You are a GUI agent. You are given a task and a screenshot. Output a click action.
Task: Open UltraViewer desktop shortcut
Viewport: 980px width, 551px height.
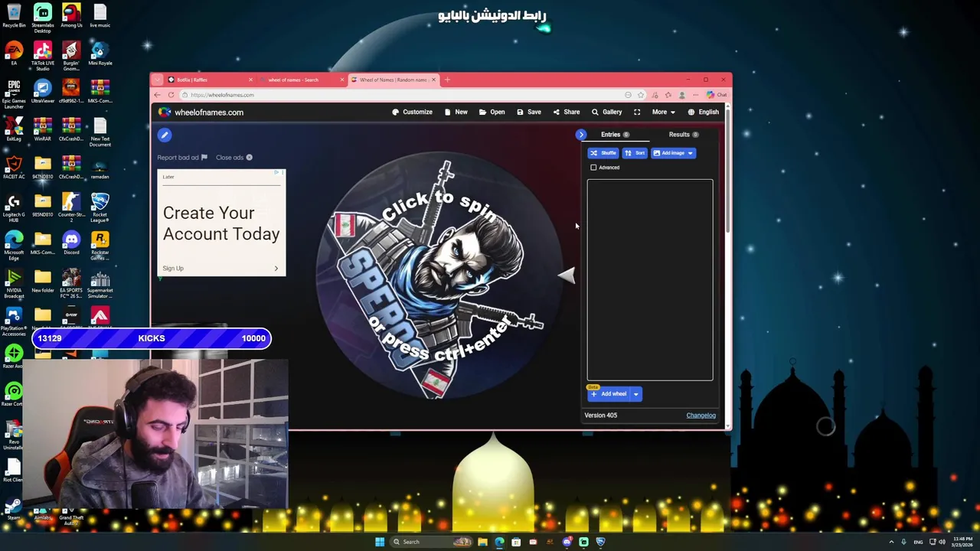(x=42, y=92)
